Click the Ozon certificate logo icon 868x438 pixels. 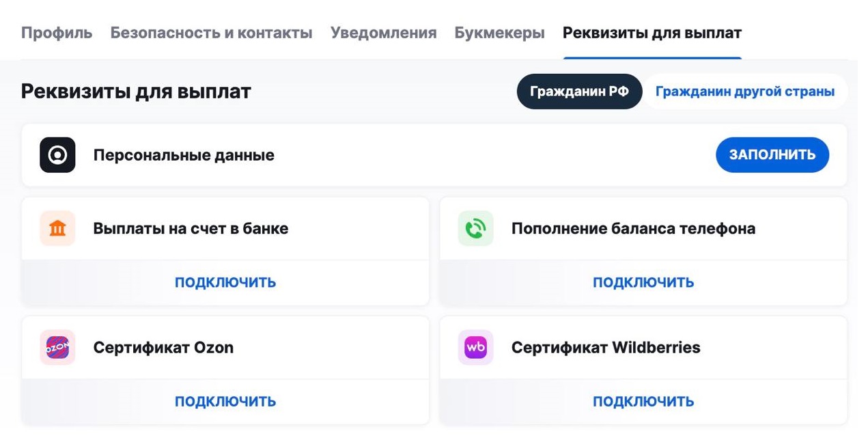tap(57, 347)
